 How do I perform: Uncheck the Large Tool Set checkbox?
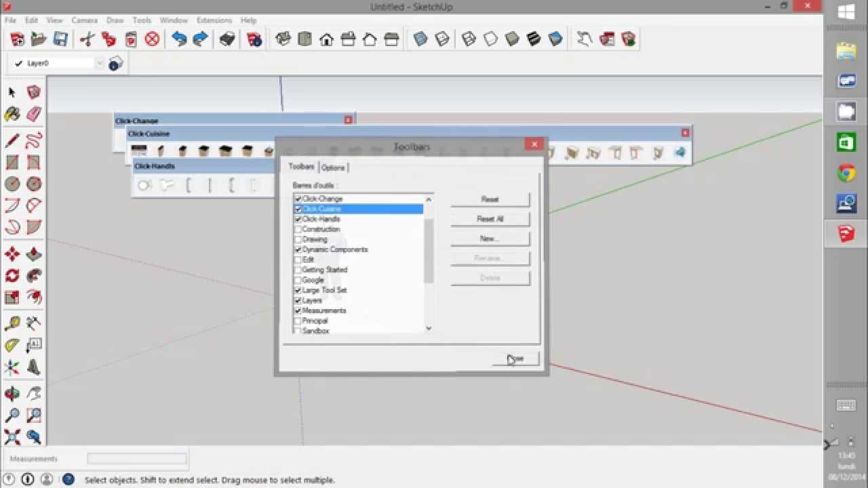(298, 290)
